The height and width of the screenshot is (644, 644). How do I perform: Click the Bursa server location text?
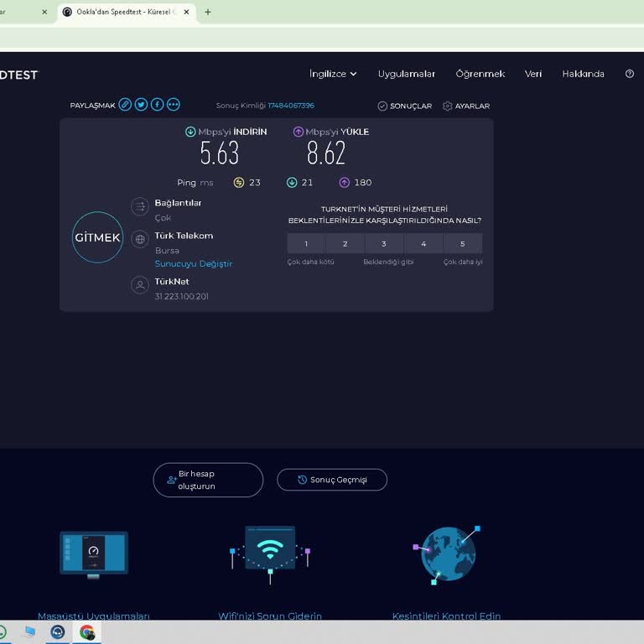pos(167,251)
